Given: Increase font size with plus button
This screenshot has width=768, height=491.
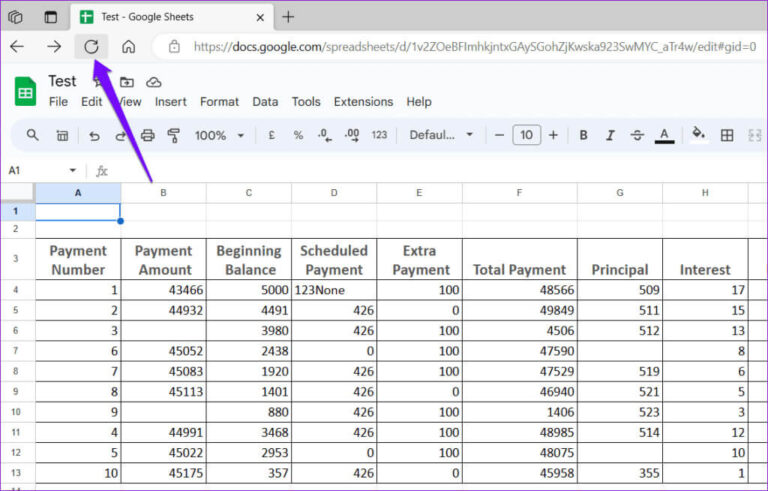Looking at the screenshot, I should [x=553, y=135].
